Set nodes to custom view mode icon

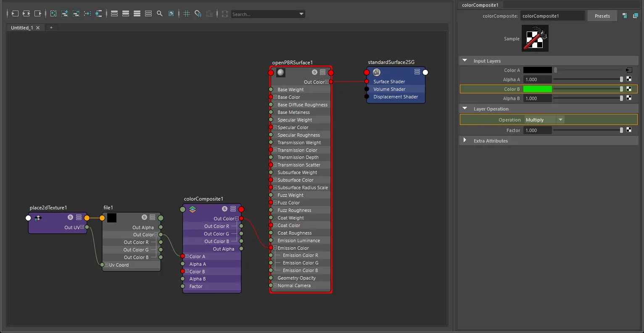(148, 13)
